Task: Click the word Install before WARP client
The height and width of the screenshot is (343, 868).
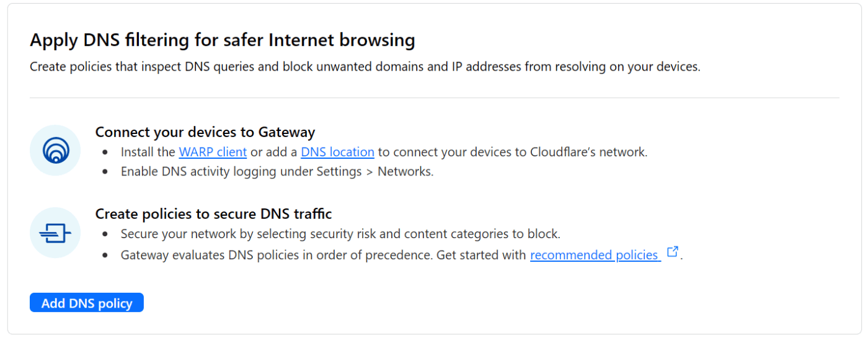Action: pyautogui.click(x=138, y=152)
